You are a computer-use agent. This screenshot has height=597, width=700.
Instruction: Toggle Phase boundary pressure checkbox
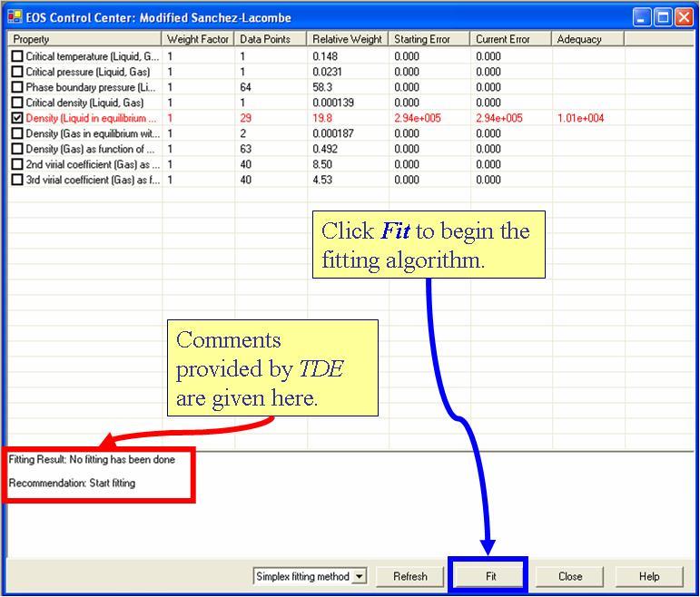17,87
